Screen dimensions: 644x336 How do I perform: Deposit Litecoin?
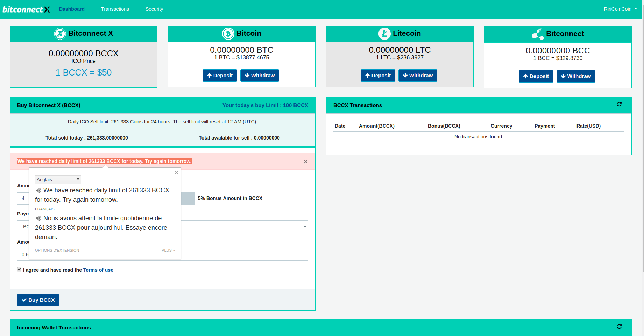[x=378, y=76]
